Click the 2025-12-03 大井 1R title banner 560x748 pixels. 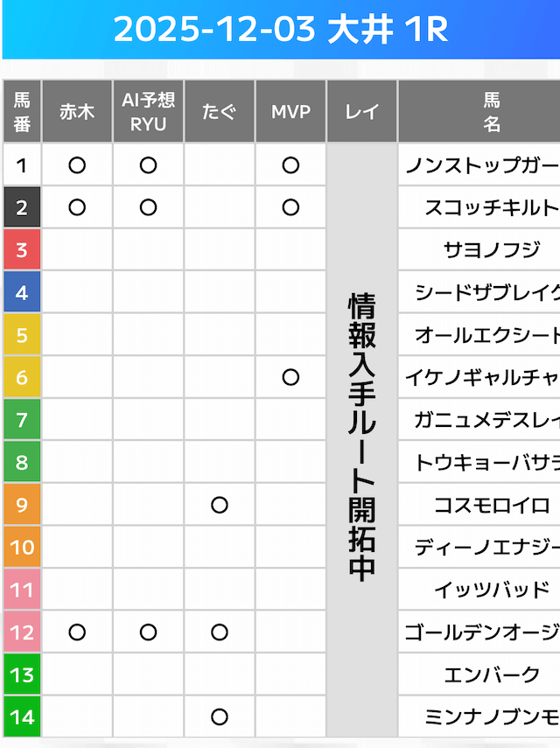[280, 30]
